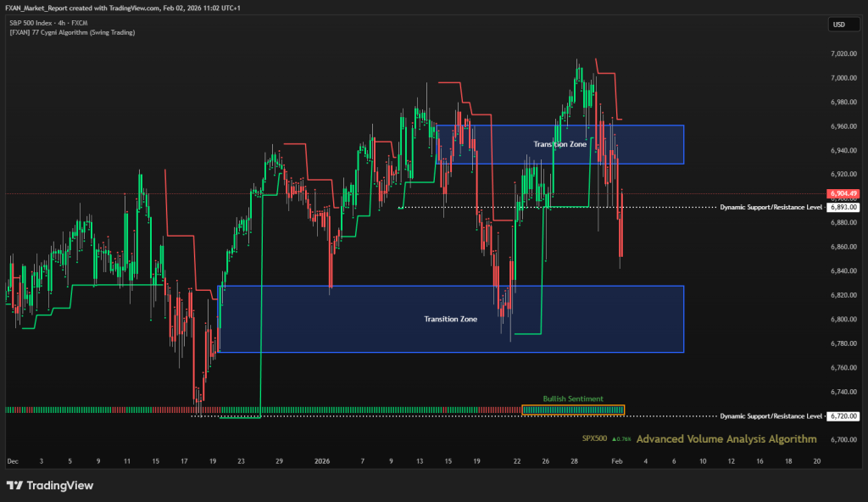Select the 6,893.00 price level tag
Screen dimensions: 868x502
(844, 207)
